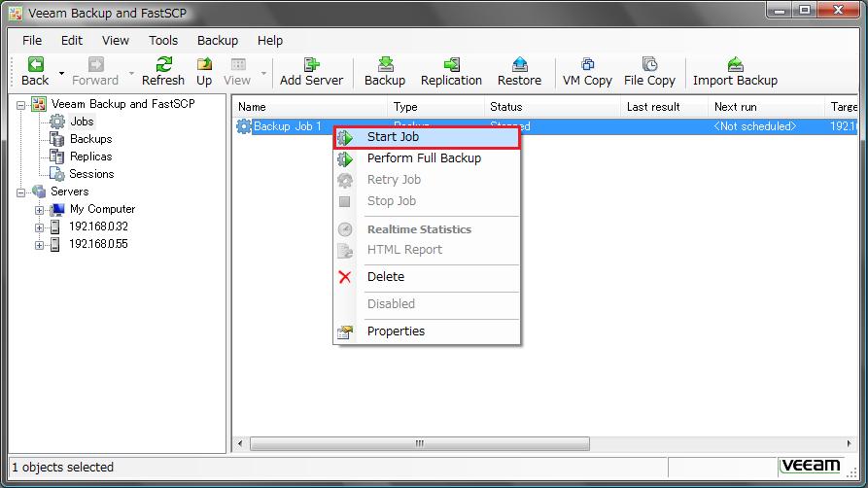
Task: Select Sessions node in the tree
Action: [x=91, y=174]
